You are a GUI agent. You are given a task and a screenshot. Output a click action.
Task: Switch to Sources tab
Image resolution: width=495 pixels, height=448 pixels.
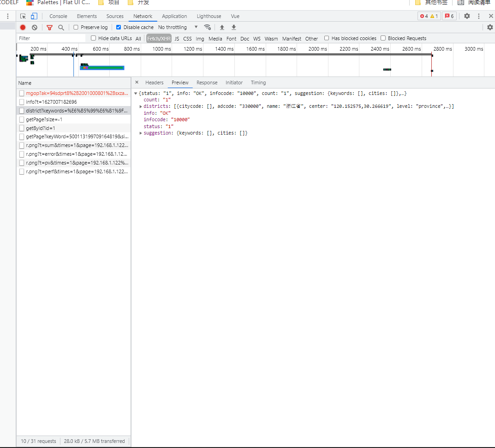115,16
